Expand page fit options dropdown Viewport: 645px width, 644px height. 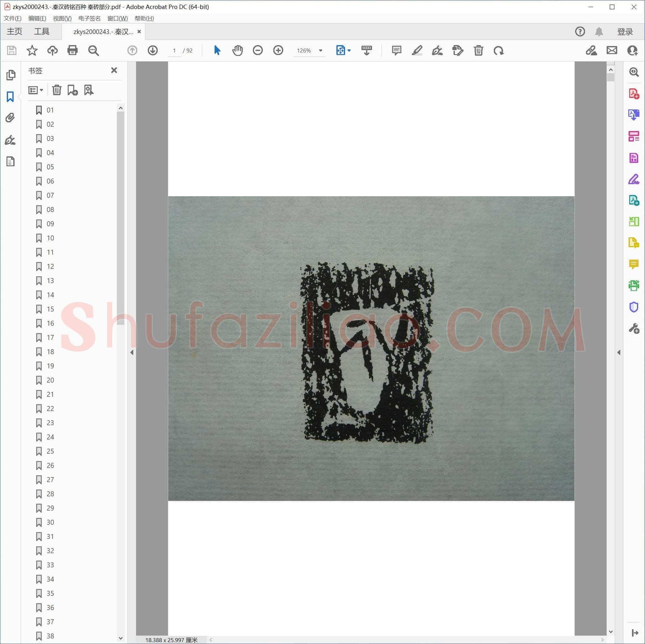tap(349, 51)
